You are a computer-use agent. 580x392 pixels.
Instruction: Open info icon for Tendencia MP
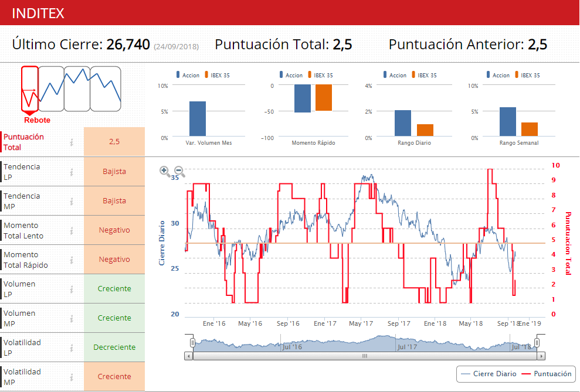pos(72,201)
